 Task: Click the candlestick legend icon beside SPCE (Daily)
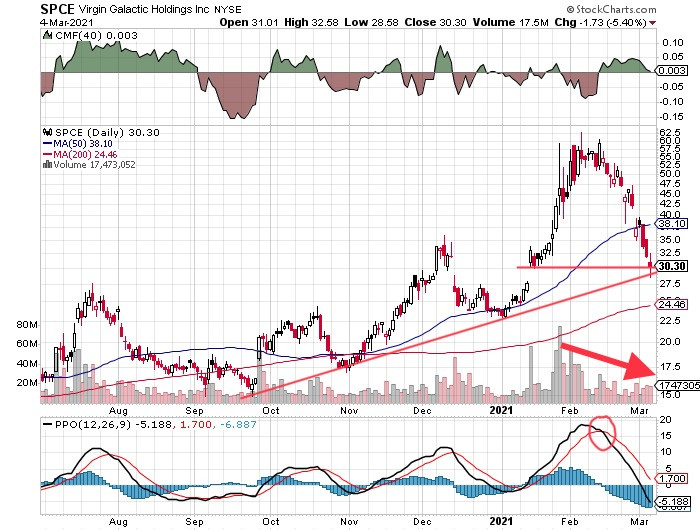[x=47, y=132]
